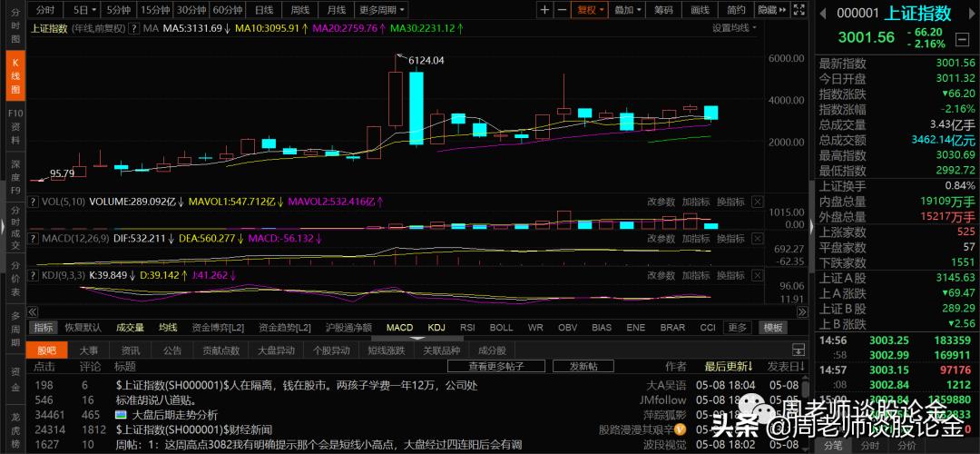This screenshot has height=454, width=980.
Task: Zoom in chart with plus icon
Action: tap(545, 9)
